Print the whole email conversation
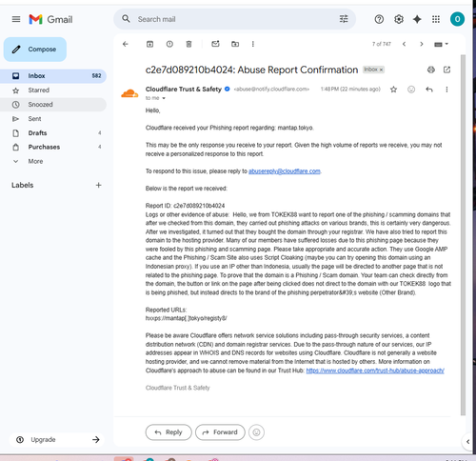Image resolution: width=476 pixels, height=461 pixels. tap(431, 70)
